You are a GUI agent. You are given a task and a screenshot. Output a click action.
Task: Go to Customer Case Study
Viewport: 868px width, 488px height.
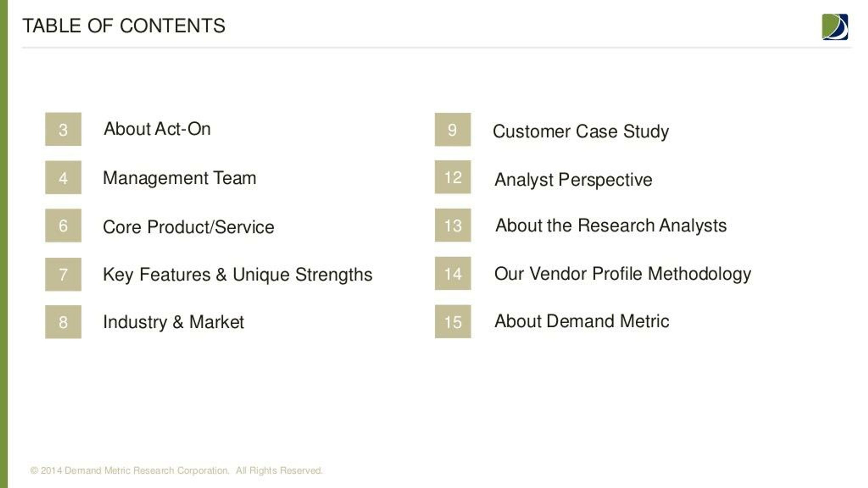point(581,131)
